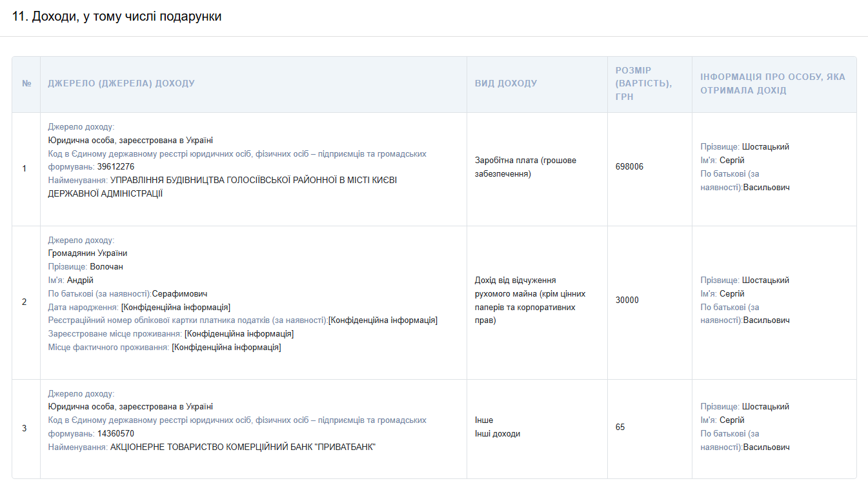The height and width of the screenshot is (490, 868).
Task: Click the "Вид доходу" column header
Action: click(x=506, y=84)
